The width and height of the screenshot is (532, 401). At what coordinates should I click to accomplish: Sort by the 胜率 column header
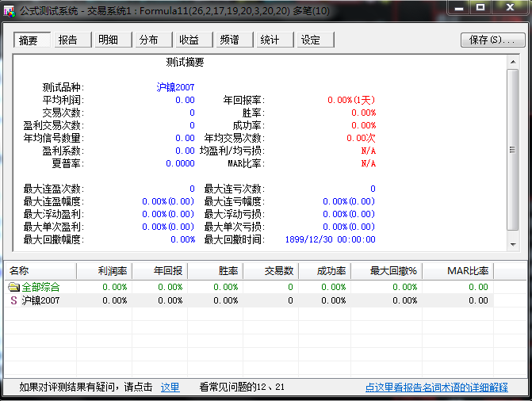(x=216, y=271)
